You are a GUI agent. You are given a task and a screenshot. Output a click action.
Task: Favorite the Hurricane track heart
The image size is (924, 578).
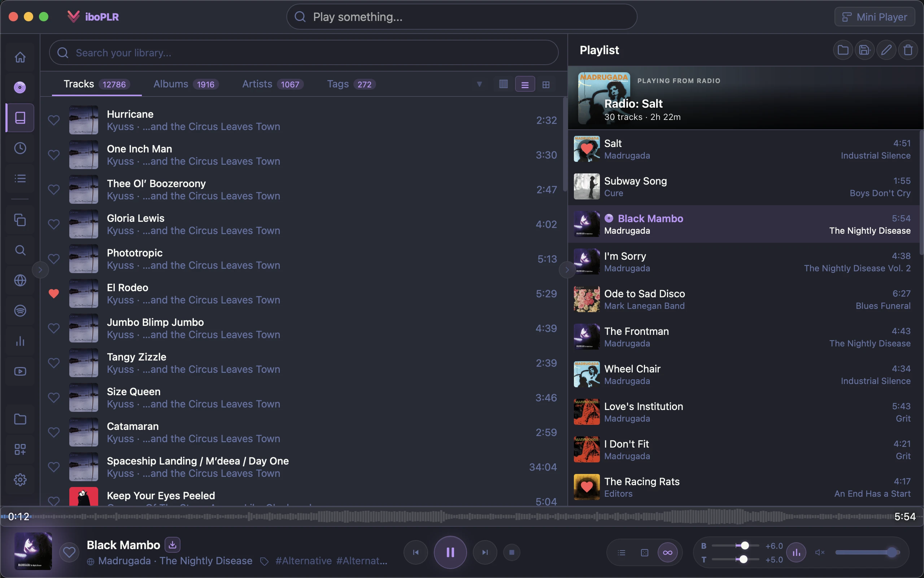point(54,120)
